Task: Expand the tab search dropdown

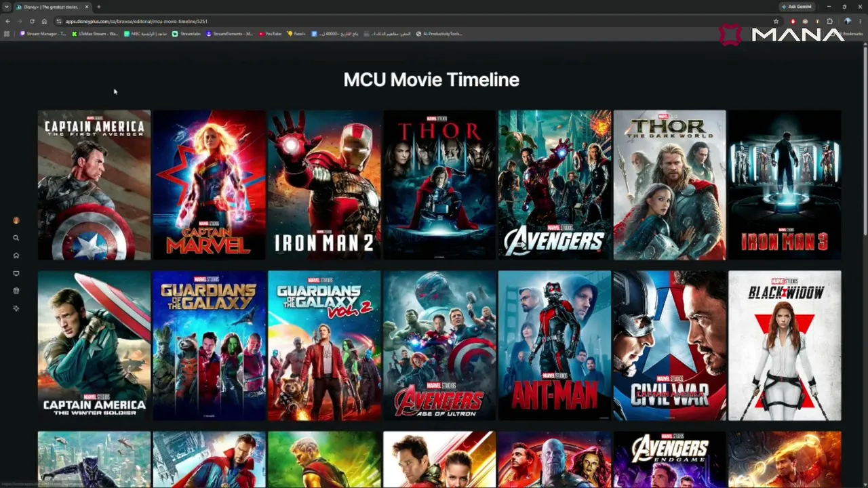Action: coord(7,7)
